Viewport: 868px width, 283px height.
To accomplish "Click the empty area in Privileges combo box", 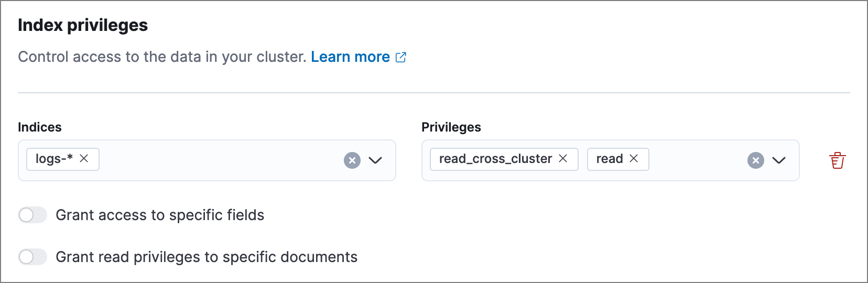I will tap(697, 160).
